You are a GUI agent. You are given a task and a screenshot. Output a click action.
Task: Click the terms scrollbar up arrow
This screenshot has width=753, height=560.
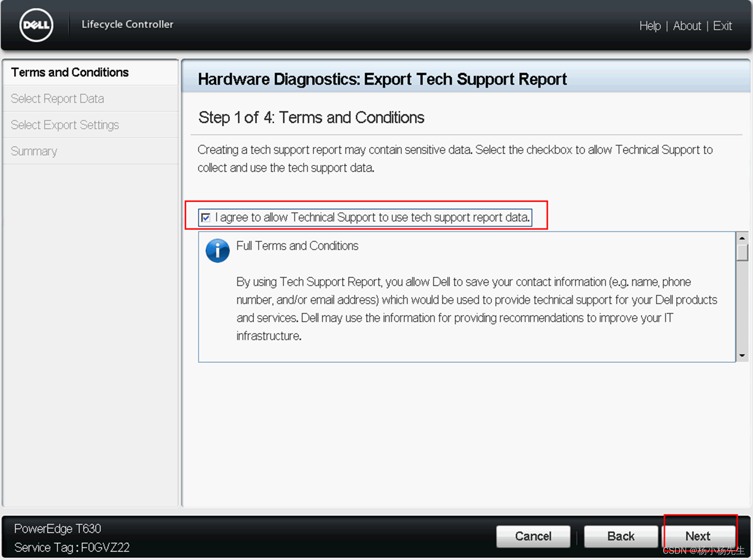click(x=742, y=238)
